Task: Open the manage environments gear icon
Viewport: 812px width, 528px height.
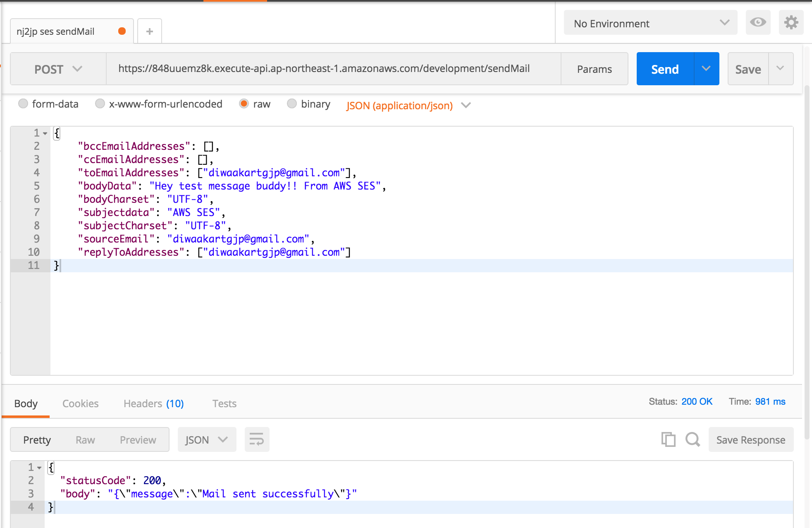Action: click(x=791, y=22)
